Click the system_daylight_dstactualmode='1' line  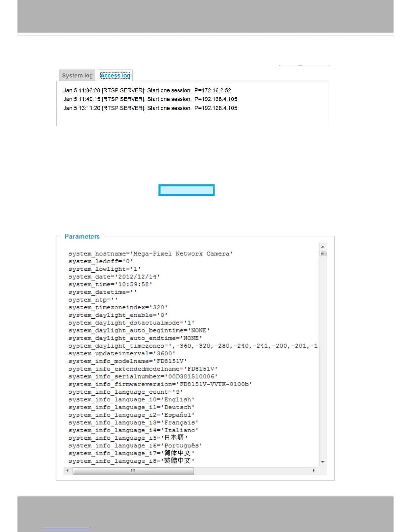coord(131,323)
